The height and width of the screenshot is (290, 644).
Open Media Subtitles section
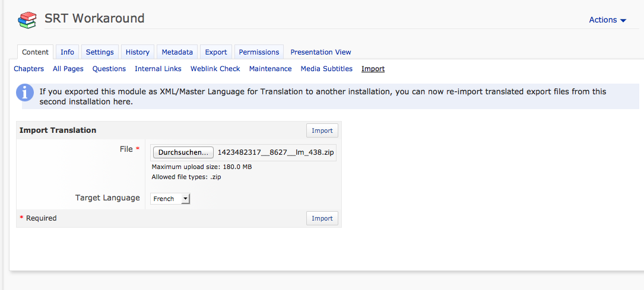326,69
